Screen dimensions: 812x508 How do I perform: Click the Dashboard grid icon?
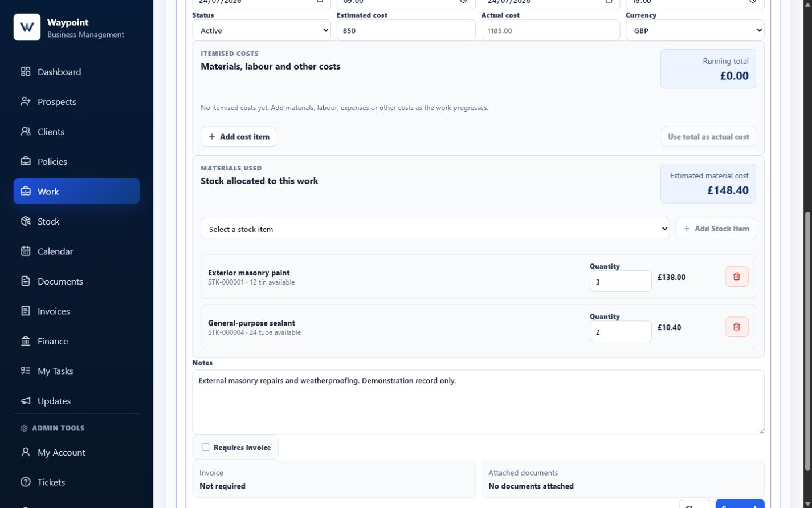(26, 72)
